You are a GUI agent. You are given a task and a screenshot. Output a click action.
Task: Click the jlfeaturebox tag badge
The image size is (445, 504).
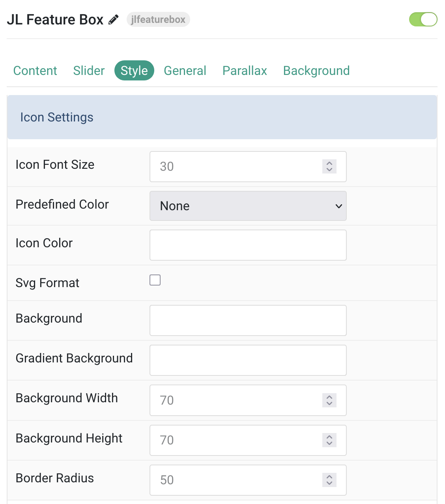pos(158,19)
